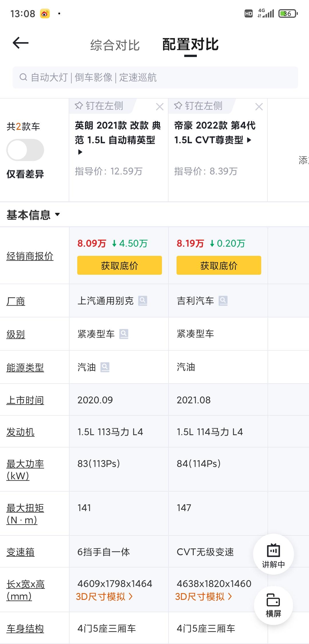Viewport: 309px width, 644px height.
Task: Tap the magnifier icon in search bar
Action: coord(23,77)
